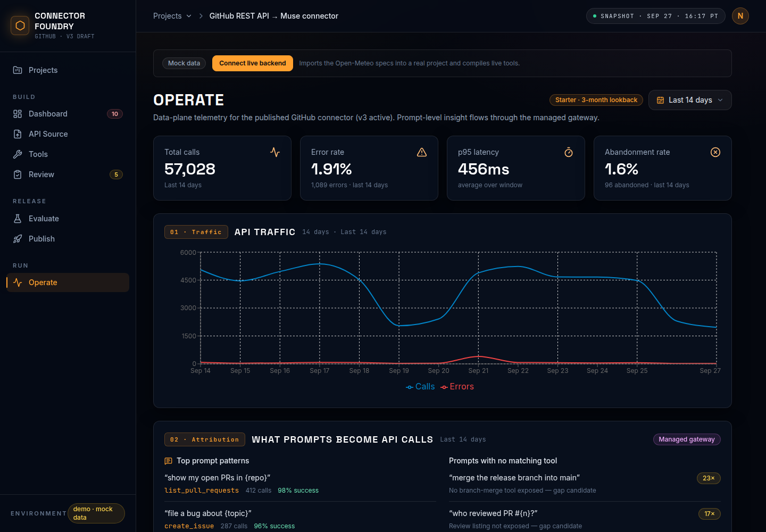Click "merge the release branch into main" prompt
The image size is (766, 532).
(514, 478)
